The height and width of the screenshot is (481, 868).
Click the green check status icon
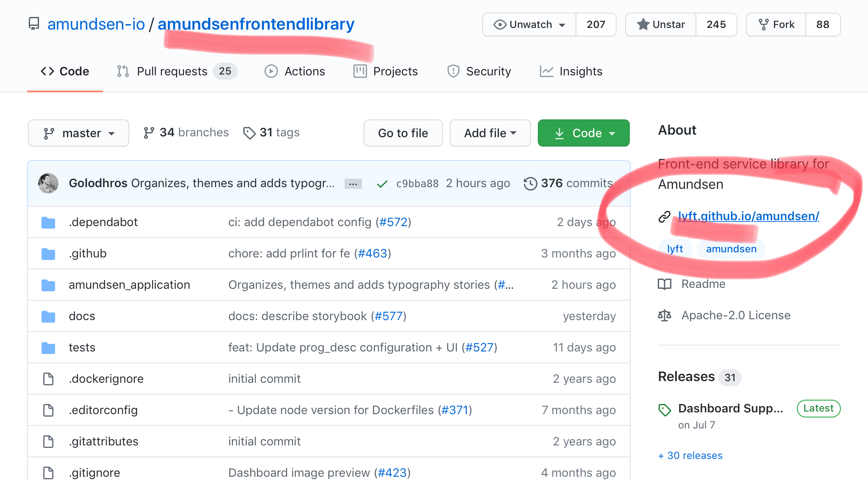click(x=382, y=184)
